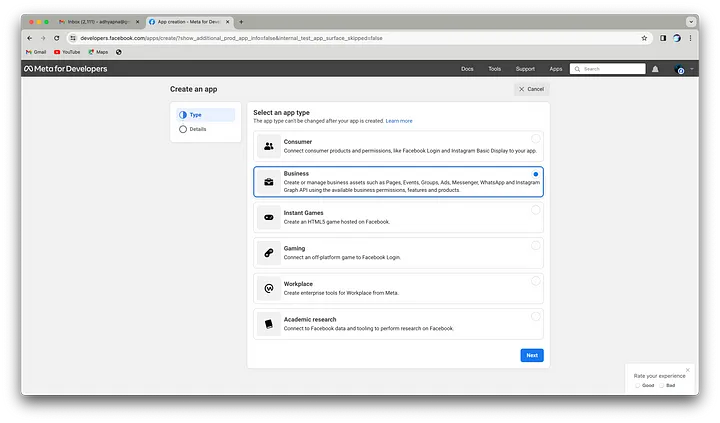Select the Workplace radio button
The image size is (720, 423).
535,281
